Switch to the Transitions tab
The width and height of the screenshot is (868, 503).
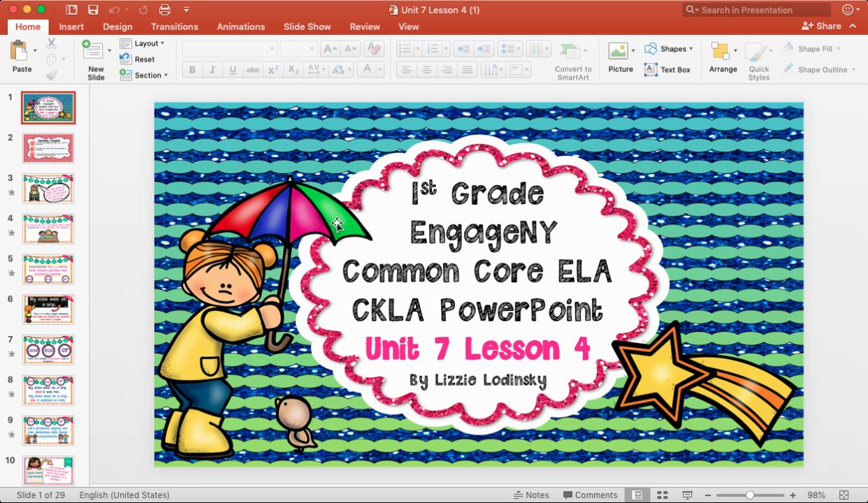(174, 27)
